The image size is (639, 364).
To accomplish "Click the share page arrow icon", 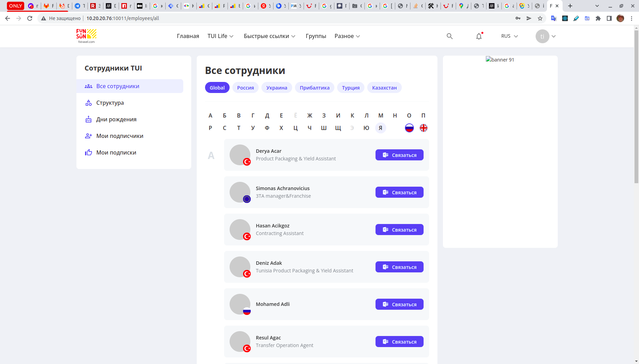I will click(529, 18).
